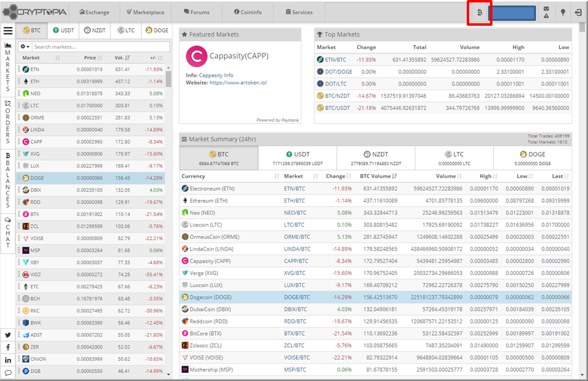Open the Twitter social link icon

[8, 335]
